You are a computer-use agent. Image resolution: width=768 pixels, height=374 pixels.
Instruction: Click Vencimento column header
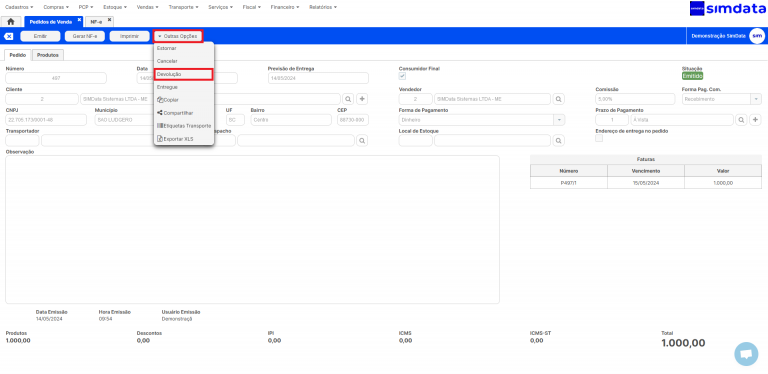tap(646, 171)
